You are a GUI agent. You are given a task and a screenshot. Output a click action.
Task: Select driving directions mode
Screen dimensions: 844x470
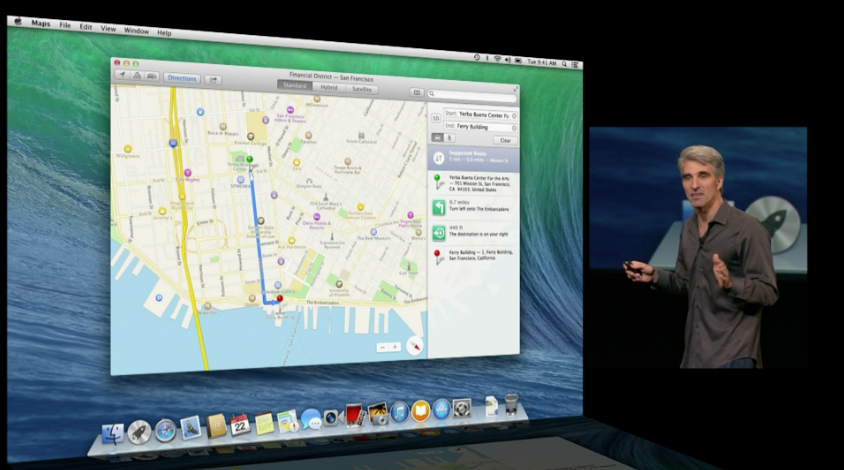438,138
